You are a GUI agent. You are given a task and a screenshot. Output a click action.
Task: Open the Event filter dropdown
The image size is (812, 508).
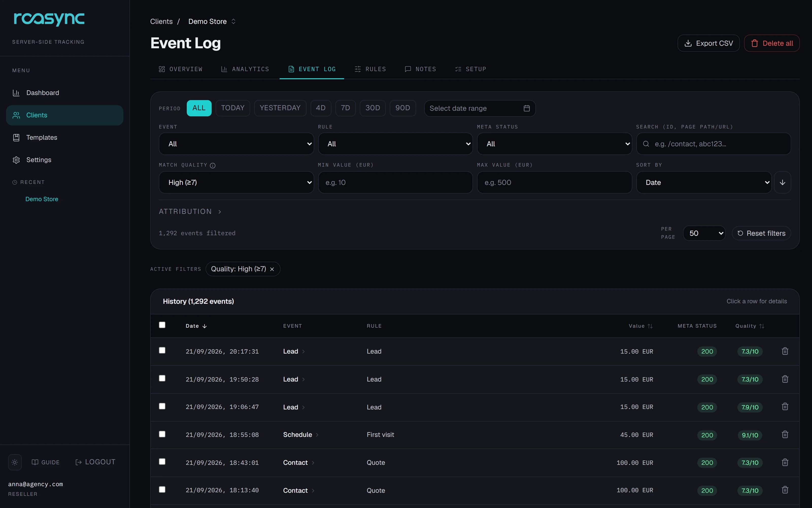point(236,144)
